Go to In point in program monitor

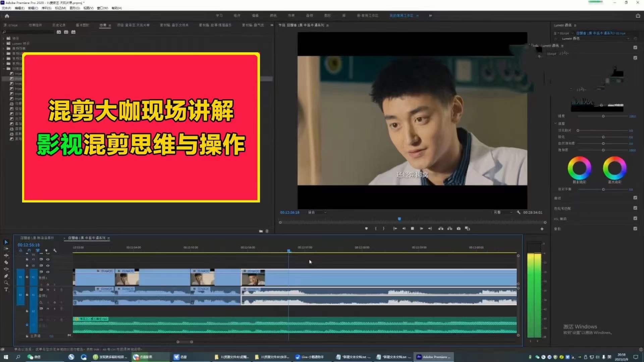click(395, 229)
